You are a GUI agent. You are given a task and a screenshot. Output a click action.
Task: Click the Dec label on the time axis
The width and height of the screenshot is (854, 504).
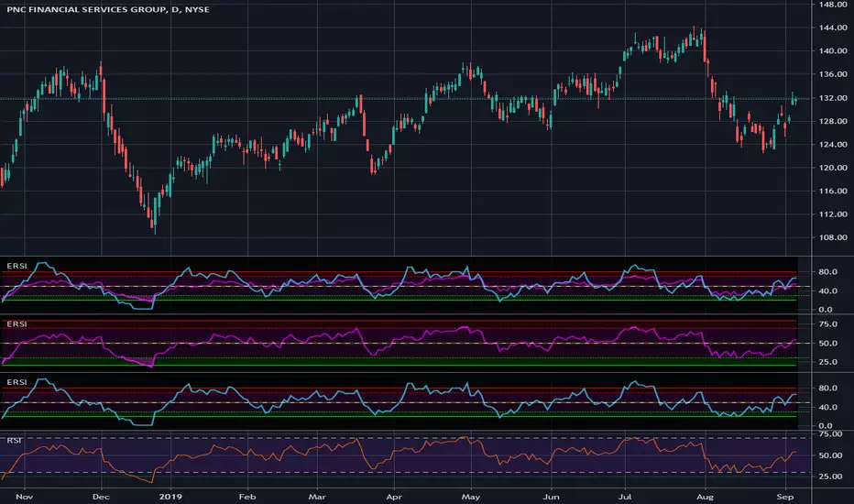102,497
